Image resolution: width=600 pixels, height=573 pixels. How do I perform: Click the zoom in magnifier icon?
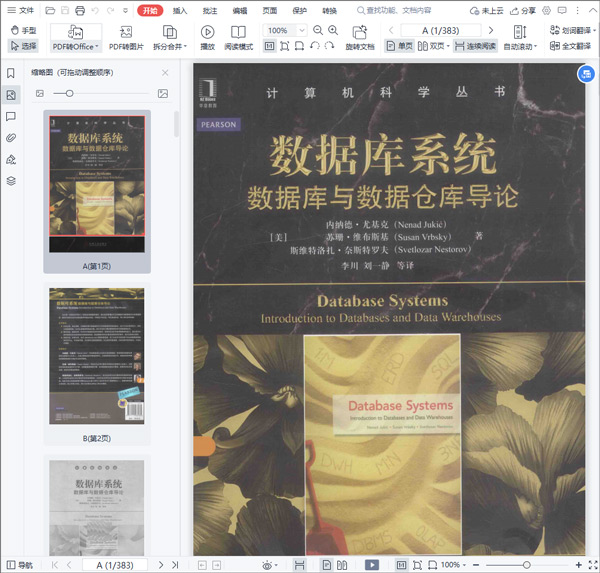[333, 30]
